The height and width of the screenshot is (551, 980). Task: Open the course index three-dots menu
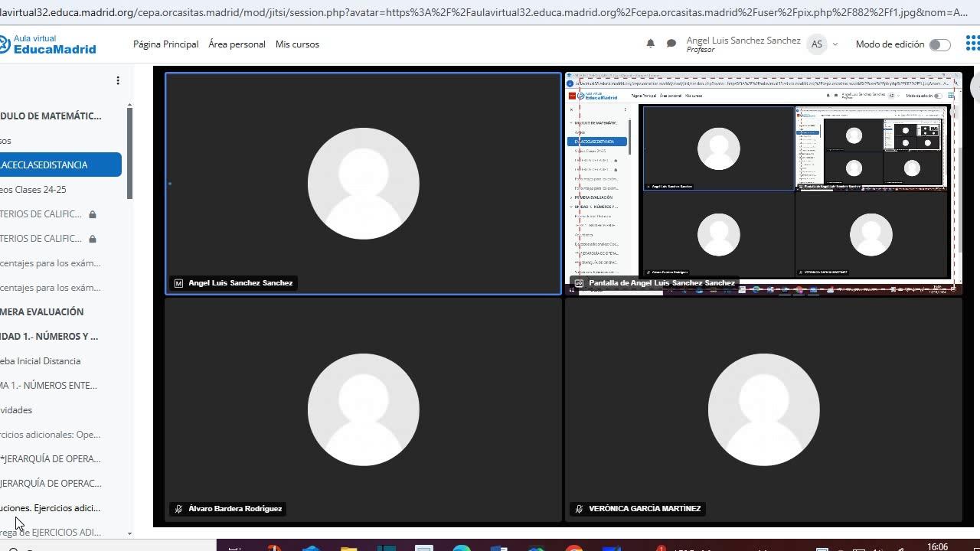[x=118, y=80]
